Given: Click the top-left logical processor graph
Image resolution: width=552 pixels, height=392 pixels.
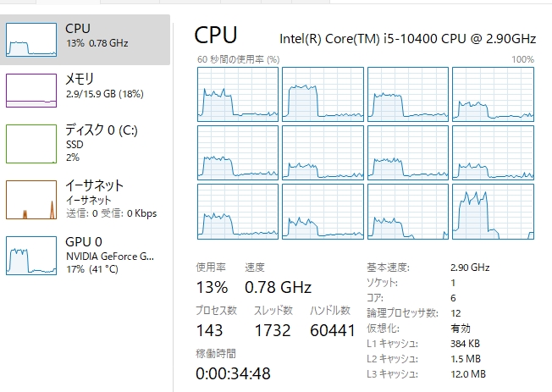Looking at the screenshot, I should 238,93.
